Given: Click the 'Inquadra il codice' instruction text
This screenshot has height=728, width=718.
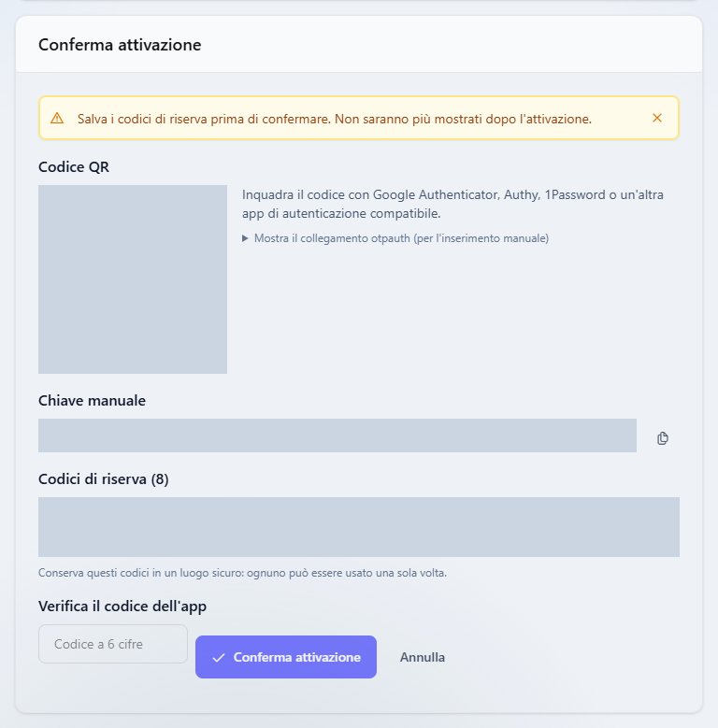Looking at the screenshot, I should [x=452, y=204].
